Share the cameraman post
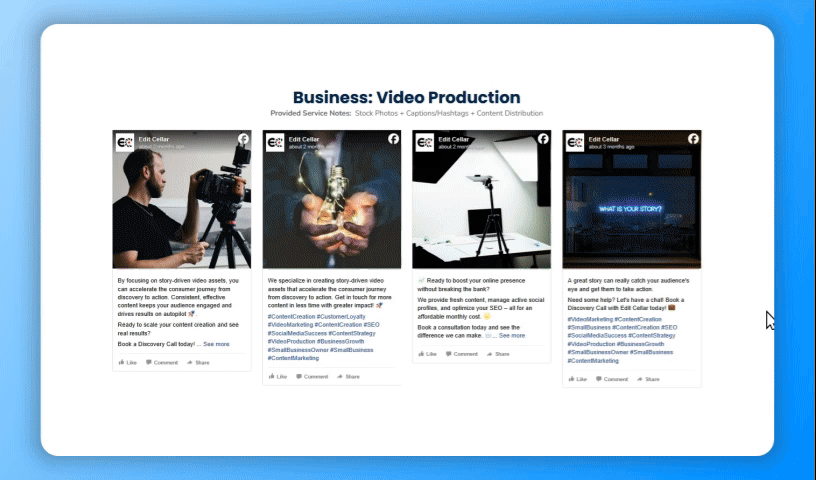 [198, 362]
